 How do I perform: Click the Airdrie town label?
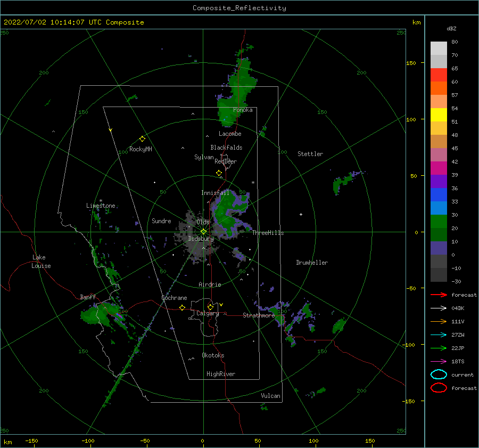pyautogui.click(x=210, y=284)
